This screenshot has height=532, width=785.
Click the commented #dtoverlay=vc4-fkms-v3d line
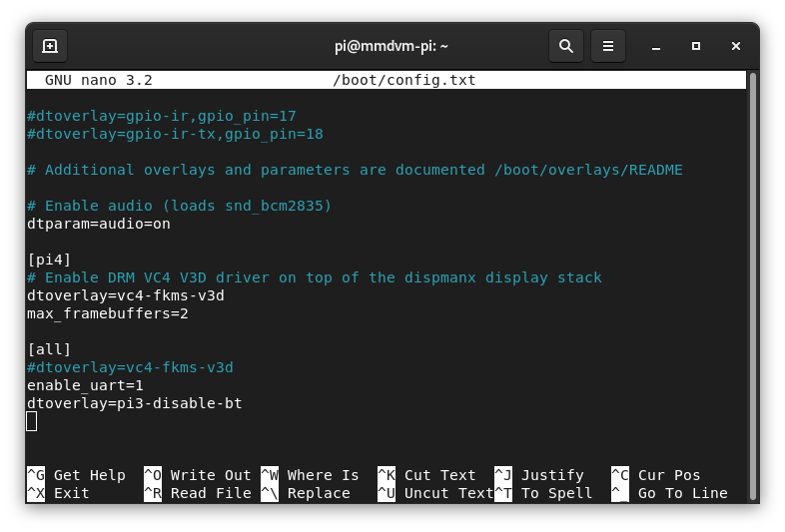(130, 367)
